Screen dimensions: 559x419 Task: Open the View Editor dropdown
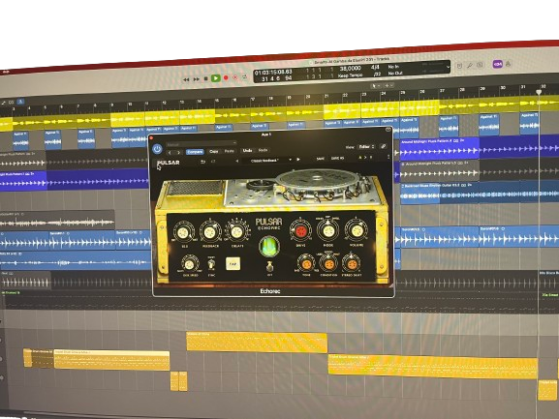tap(366, 147)
